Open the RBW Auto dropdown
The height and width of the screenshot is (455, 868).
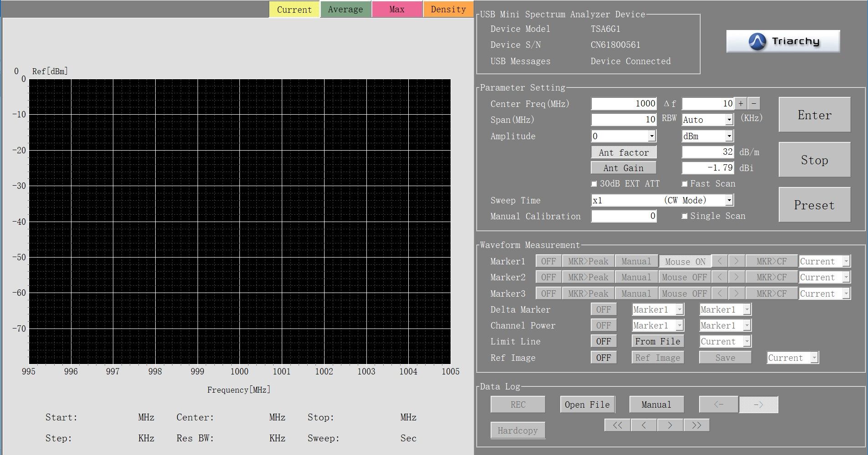729,120
